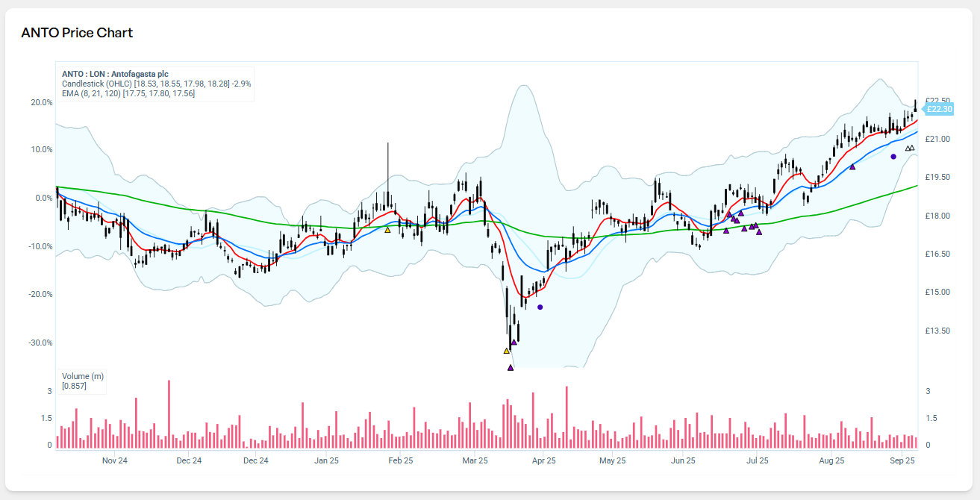Image resolution: width=980 pixels, height=500 pixels.
Task: Click the £22.30 current price tag
Action: 940,110
